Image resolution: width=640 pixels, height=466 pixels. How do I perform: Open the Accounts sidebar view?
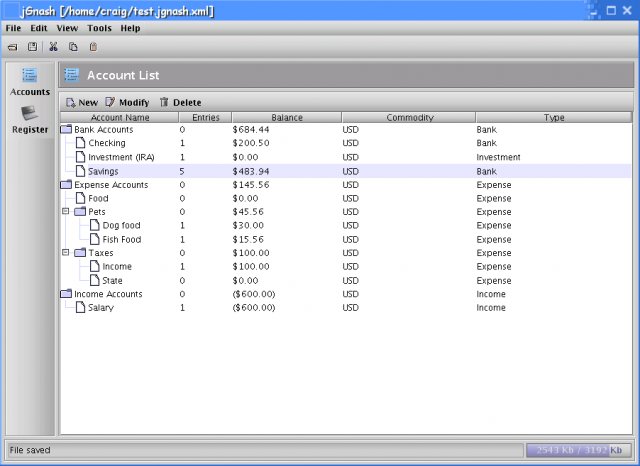tap(30, 82)
